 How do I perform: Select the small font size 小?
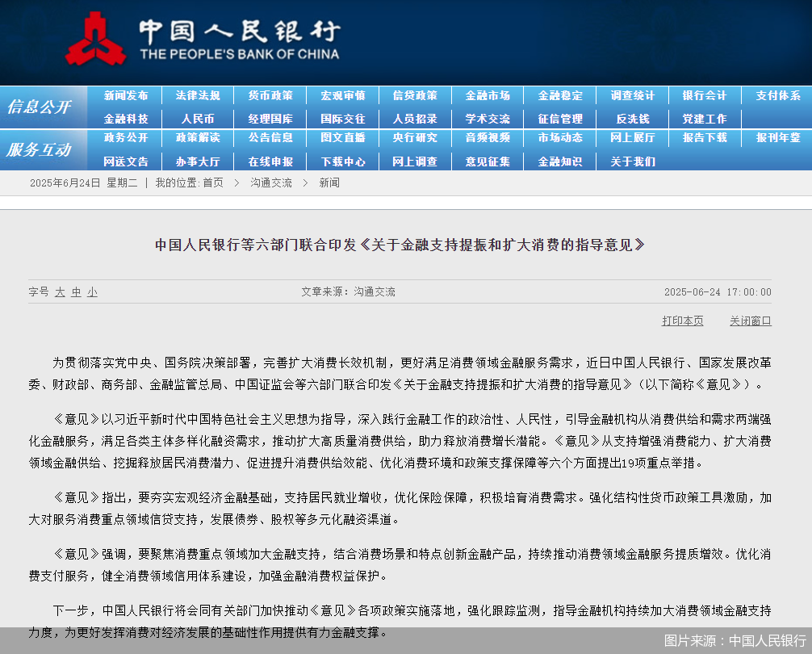pyautogui.click(x=91, y=291)
